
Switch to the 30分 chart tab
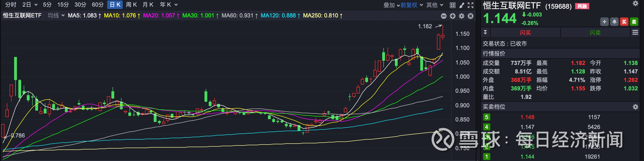pyautogui.click(x=80, y=5)
